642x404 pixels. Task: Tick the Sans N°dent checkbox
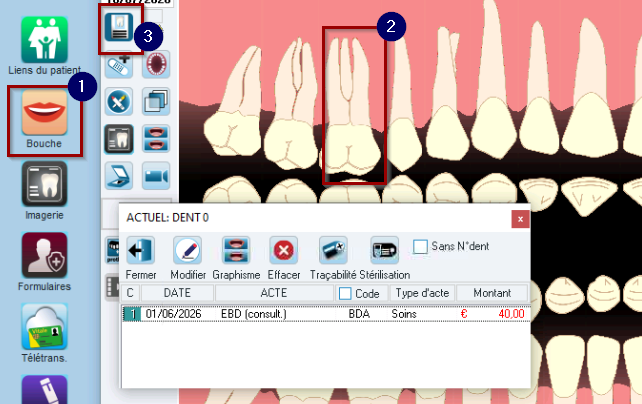click(x=420, y=247)
